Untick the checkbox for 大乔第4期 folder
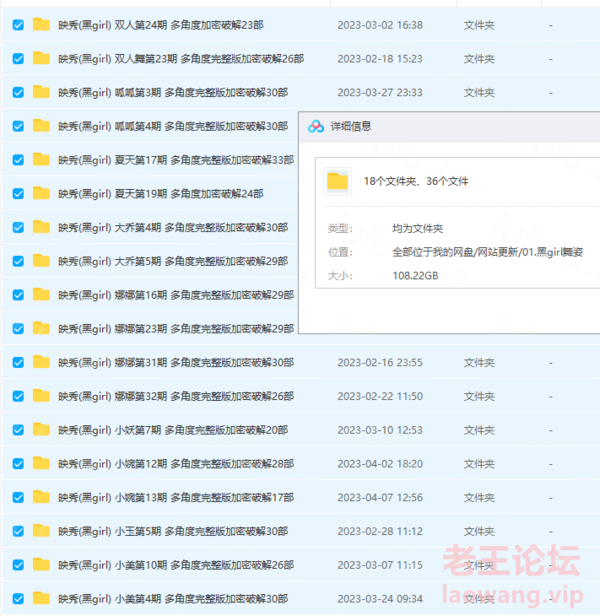Screen dimensions: 600x616 [18, 227]
